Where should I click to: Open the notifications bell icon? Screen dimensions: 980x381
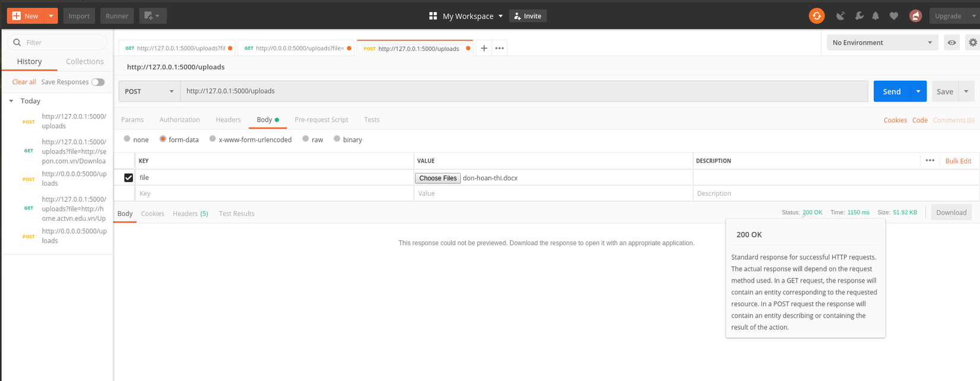click(x=875, y=16)
